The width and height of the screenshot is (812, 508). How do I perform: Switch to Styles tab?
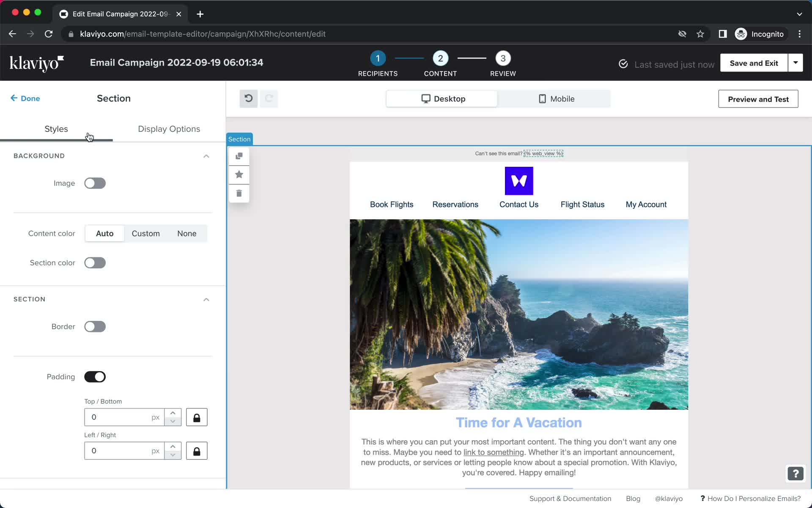[x=56, y=129]
